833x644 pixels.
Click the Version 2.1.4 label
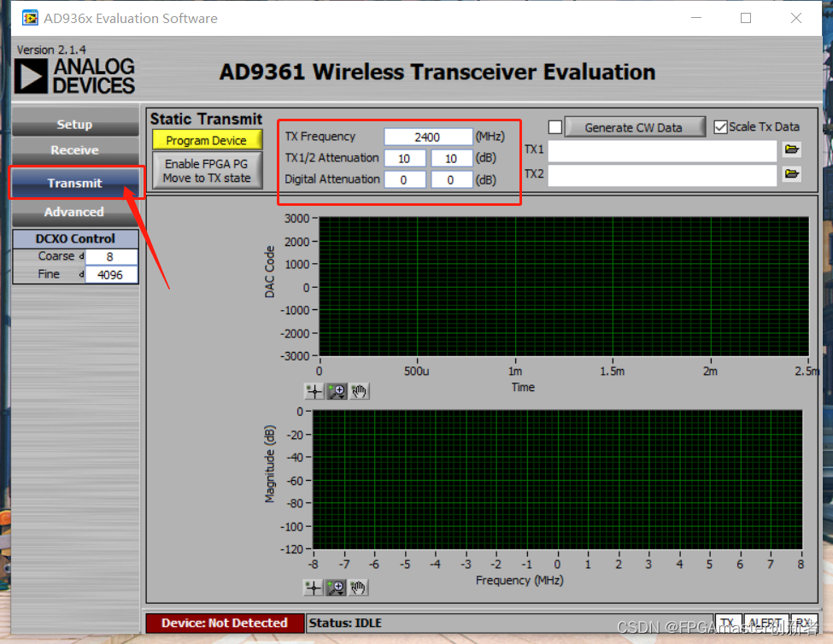[x=51, y=50]
